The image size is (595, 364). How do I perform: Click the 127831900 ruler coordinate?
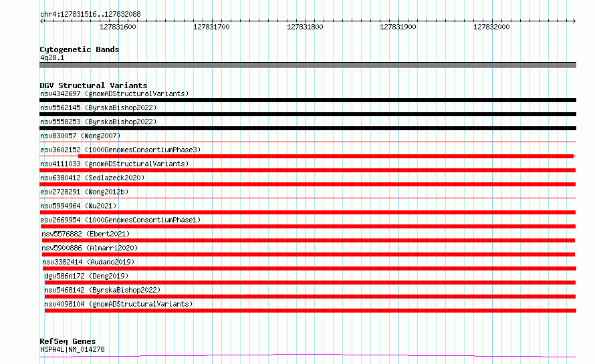398,27
